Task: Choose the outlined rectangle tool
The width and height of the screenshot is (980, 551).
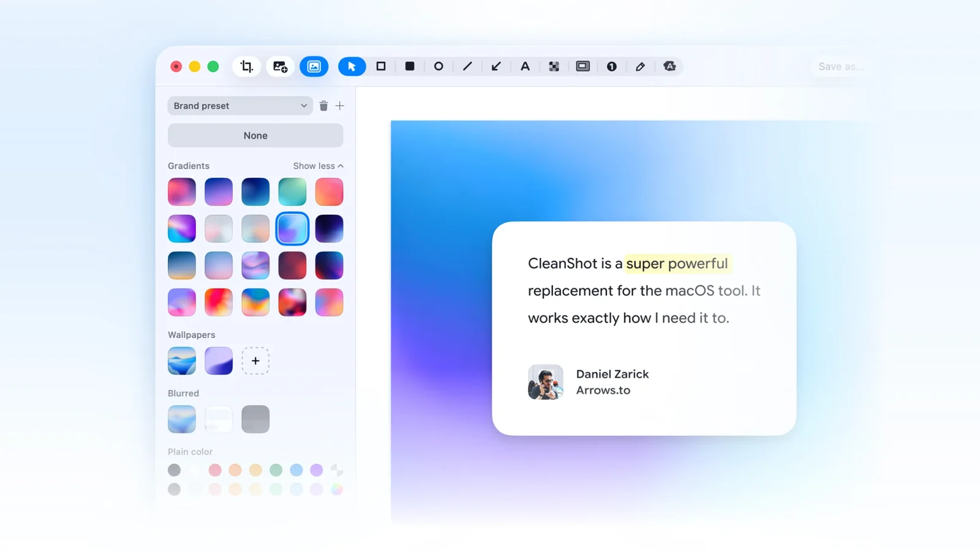Action: [381, 66]
